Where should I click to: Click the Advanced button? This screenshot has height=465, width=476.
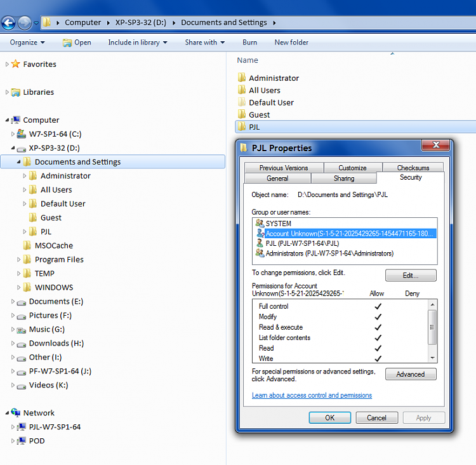point(411,374)
